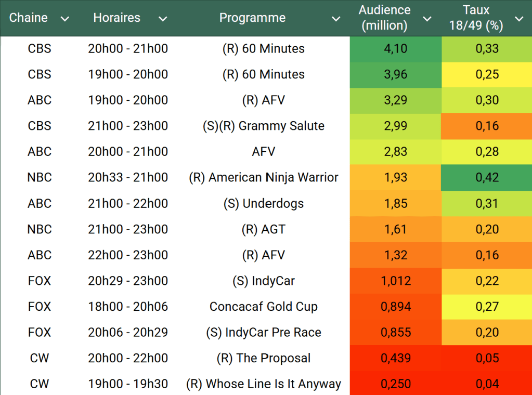Select the Audience (million) header text

click(385, 18)
